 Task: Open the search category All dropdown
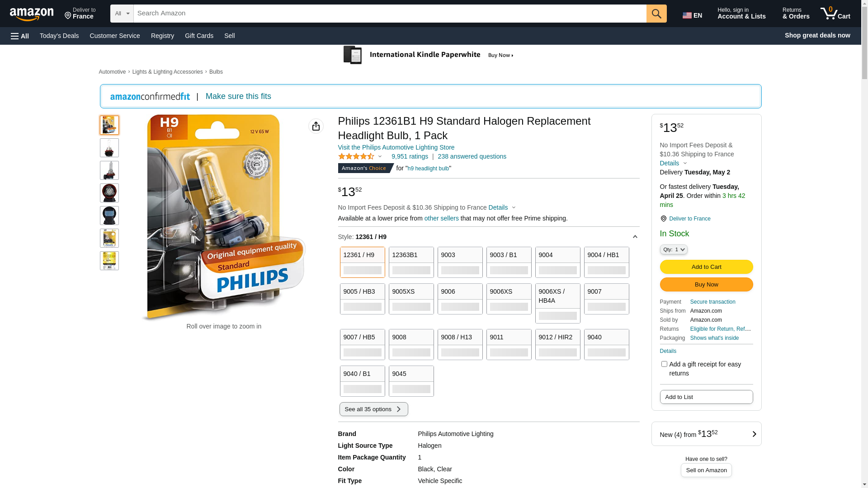tap(122, 14)
